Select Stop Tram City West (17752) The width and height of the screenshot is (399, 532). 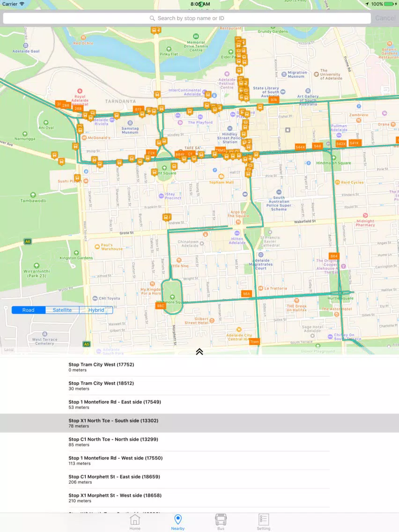click(x=199, y=367)
